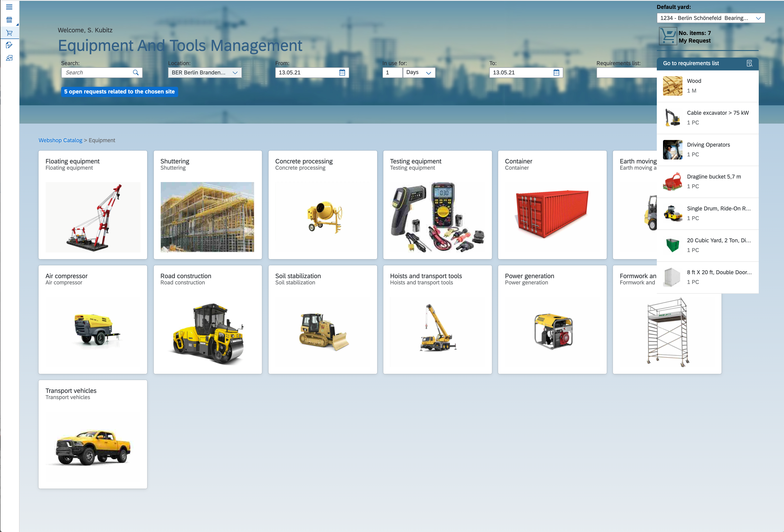The height and width of the screenshot is (532, 784).
Task: Open the hamburger navigation menu
Action: 9,7
